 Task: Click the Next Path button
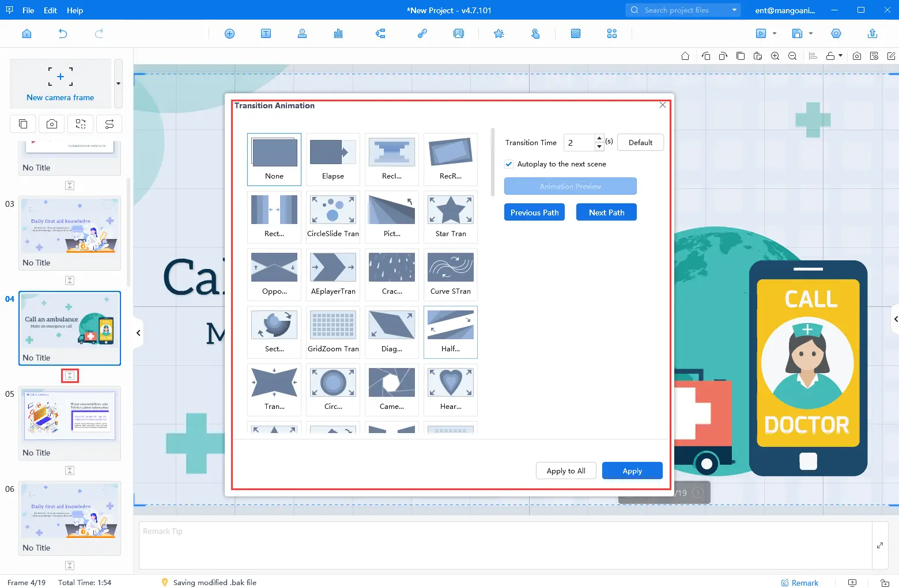tap(606, 213)
